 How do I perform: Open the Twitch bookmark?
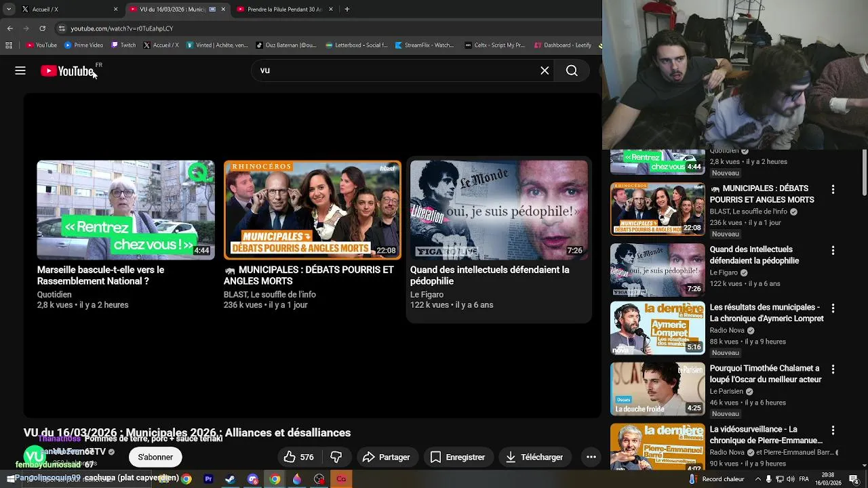coord(123,45)
